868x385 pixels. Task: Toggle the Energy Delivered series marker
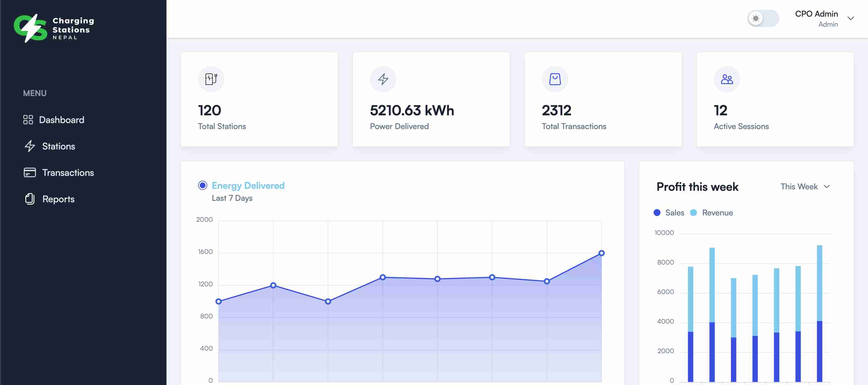pyautogui.click(x=203, y=185)
